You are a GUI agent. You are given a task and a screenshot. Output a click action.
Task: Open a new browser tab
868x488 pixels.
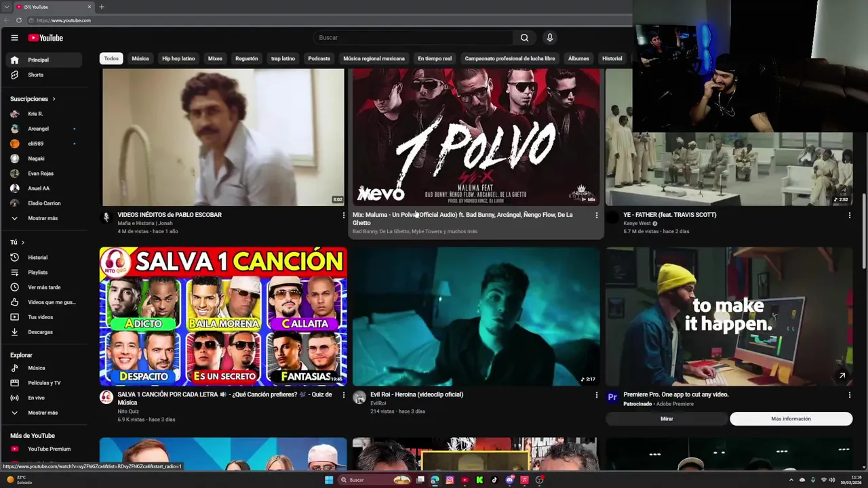point(102,7)
